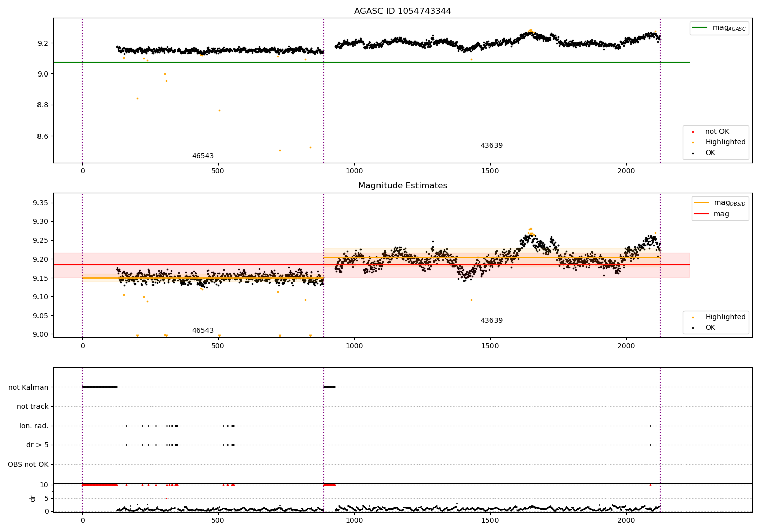The image size is (760, 532).
Task: Click the green mag AGASC legend line sample
Action: click(x=700, y=28)
